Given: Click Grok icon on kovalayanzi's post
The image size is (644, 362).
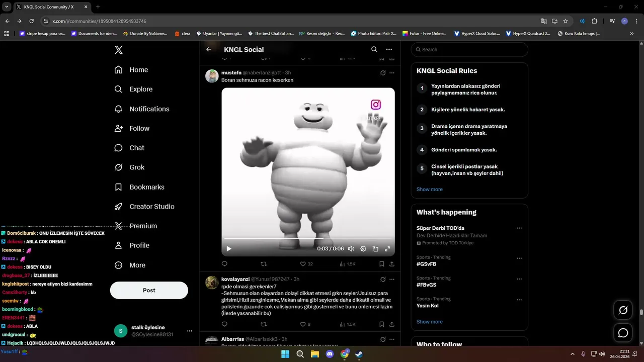Looking at the screenshot, I should (x=383, y=279).
